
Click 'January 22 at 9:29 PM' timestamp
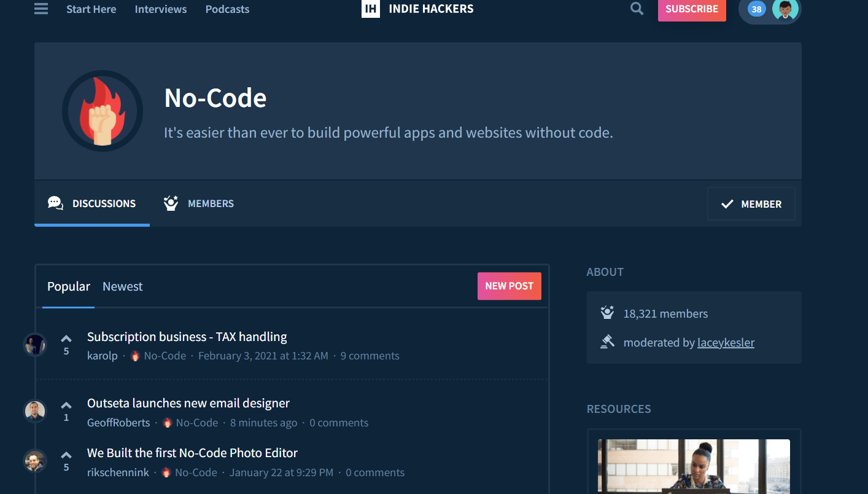(282, 472)
